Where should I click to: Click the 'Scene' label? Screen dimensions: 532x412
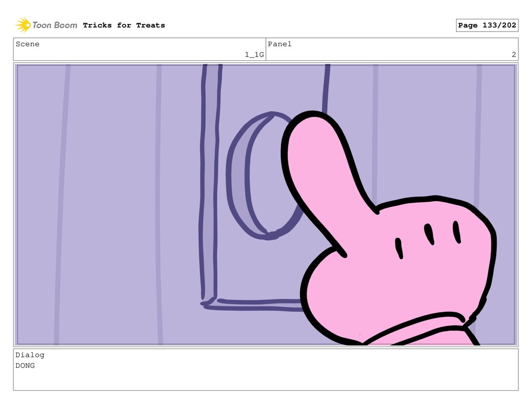coord(28,44)
